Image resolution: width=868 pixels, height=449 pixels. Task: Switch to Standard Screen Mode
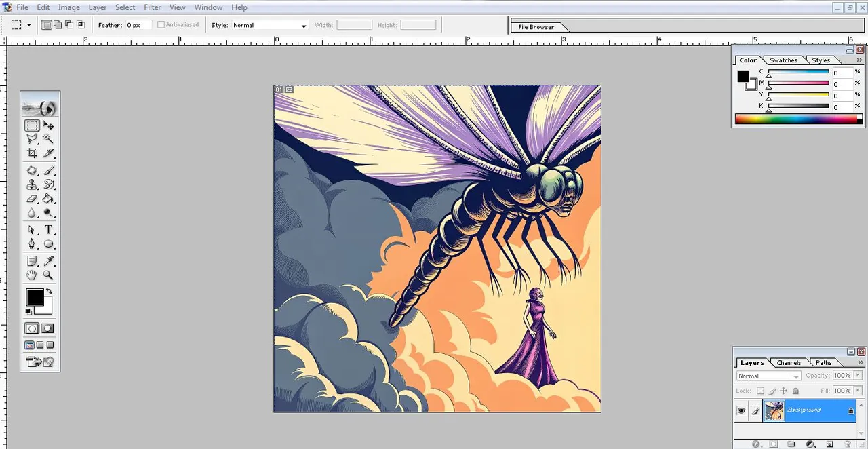pyautogui.click(x=30, y=345)
